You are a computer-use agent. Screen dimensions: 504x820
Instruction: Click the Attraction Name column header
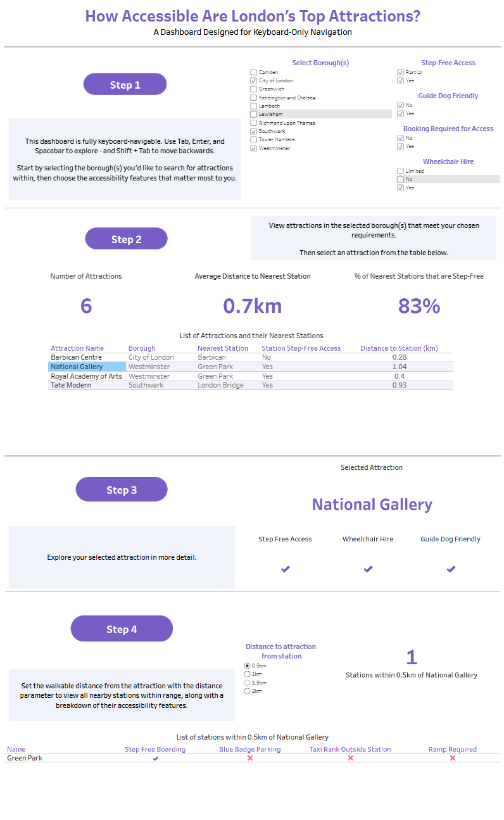(x=77, y=348)
